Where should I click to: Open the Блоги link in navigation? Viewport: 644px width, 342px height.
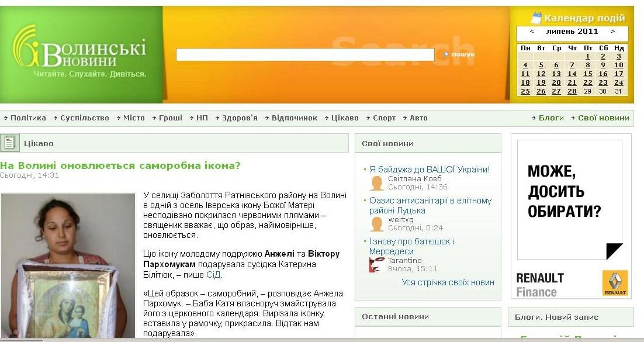pos(550,118)
